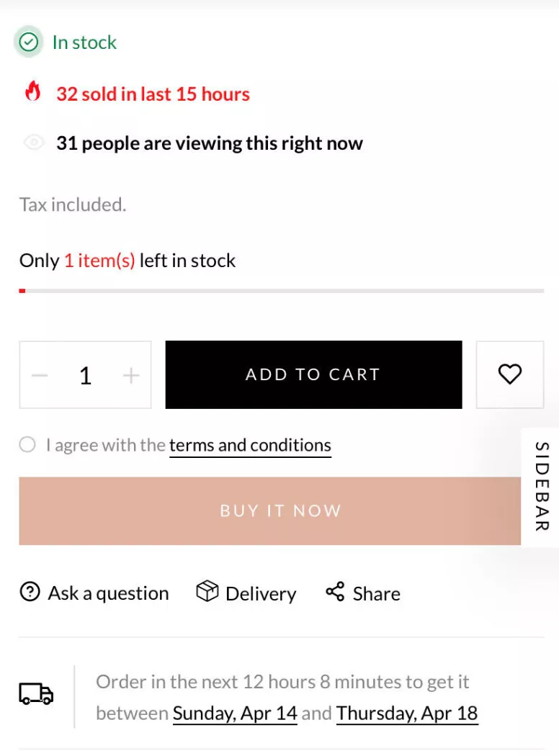This screenshot has width=559, height=756.
Task: Open the Ask a question text link
Action: [x=108, y=593]
